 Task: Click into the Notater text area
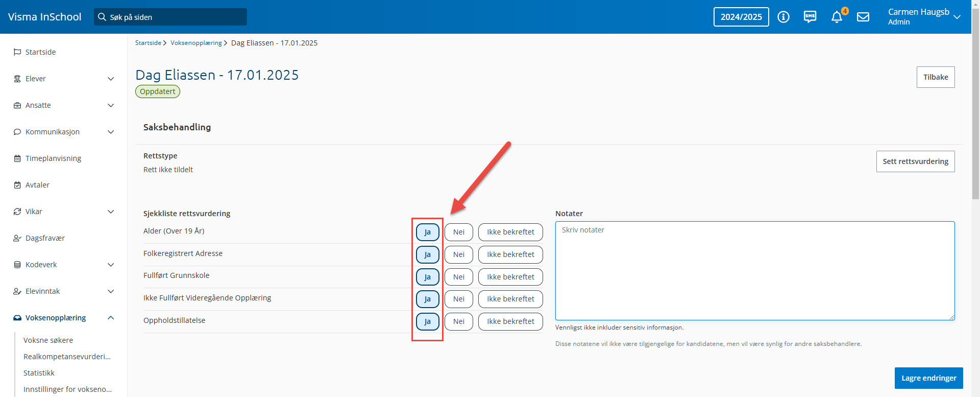coord(754,271)
